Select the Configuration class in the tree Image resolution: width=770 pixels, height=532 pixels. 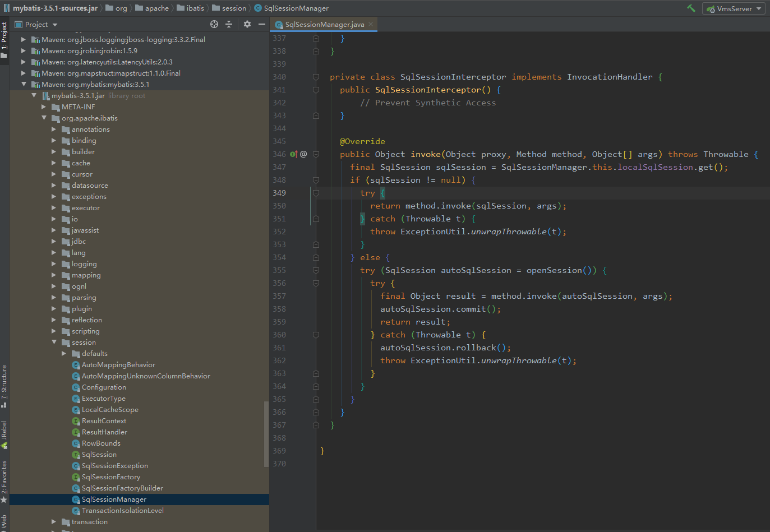pyautogui.click(x=104, y=387)
